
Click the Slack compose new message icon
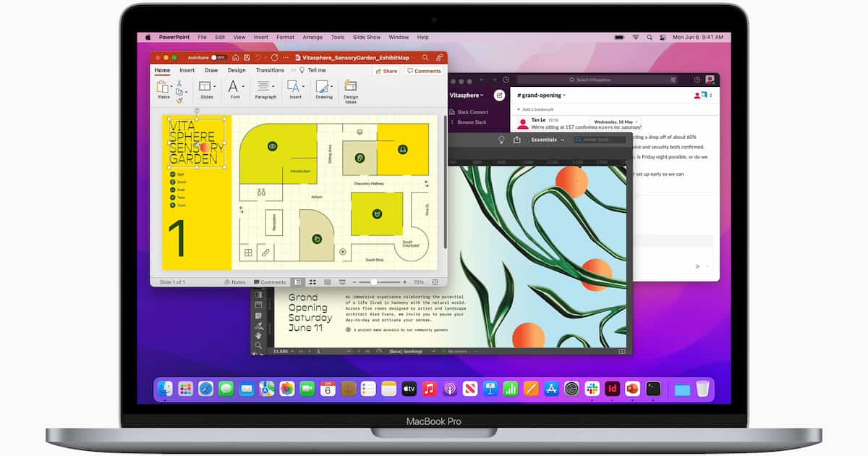[499, 95]
